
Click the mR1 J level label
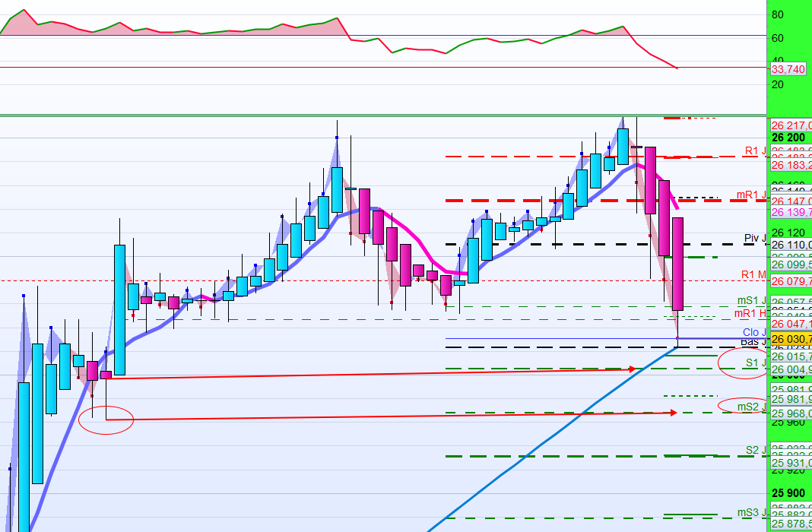751,195
